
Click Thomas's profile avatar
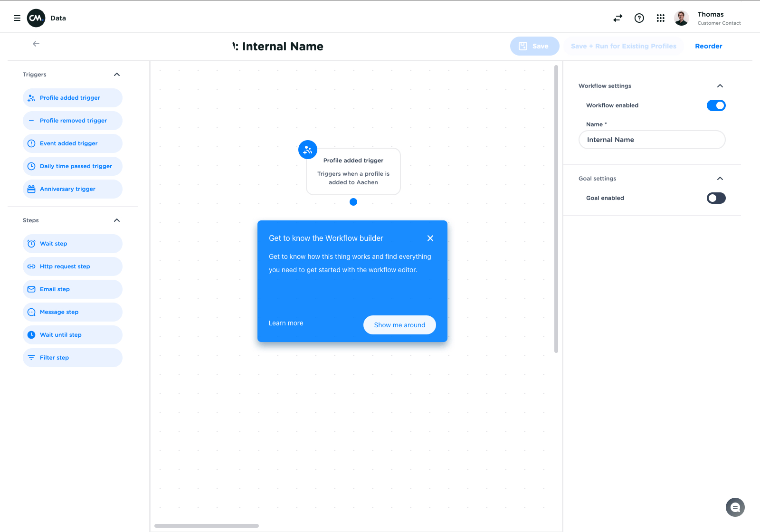(x=682, y=18)
